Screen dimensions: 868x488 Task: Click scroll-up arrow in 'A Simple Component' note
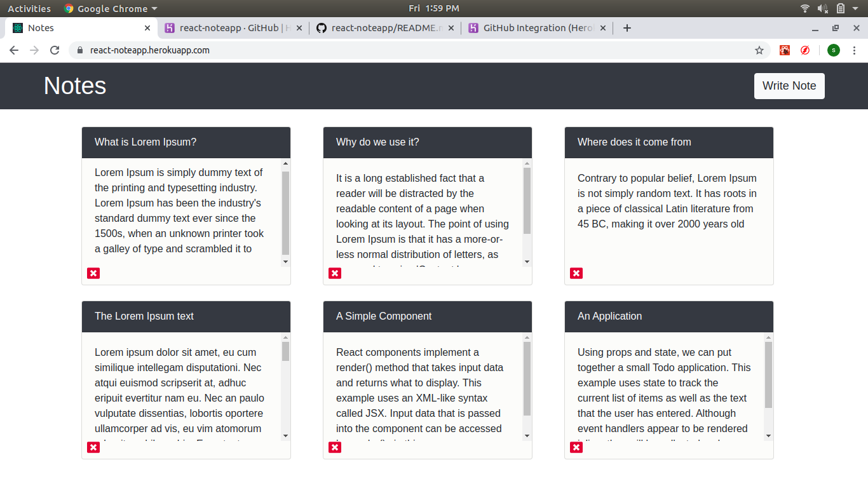(527, 337)
